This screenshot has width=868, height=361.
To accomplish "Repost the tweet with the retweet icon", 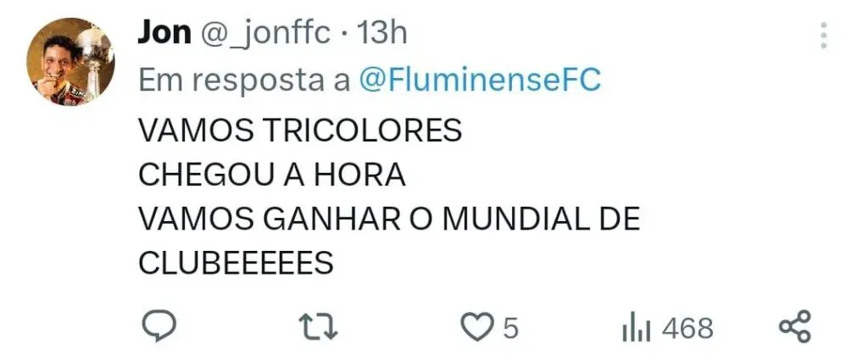I will click(x=320, y=327).
